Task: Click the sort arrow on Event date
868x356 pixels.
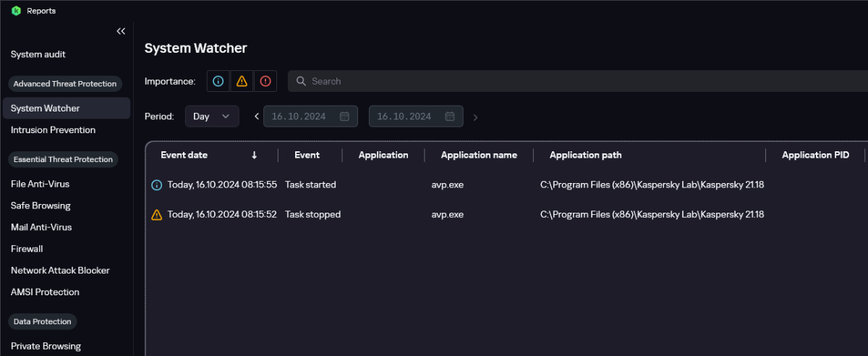Action: 254,156
